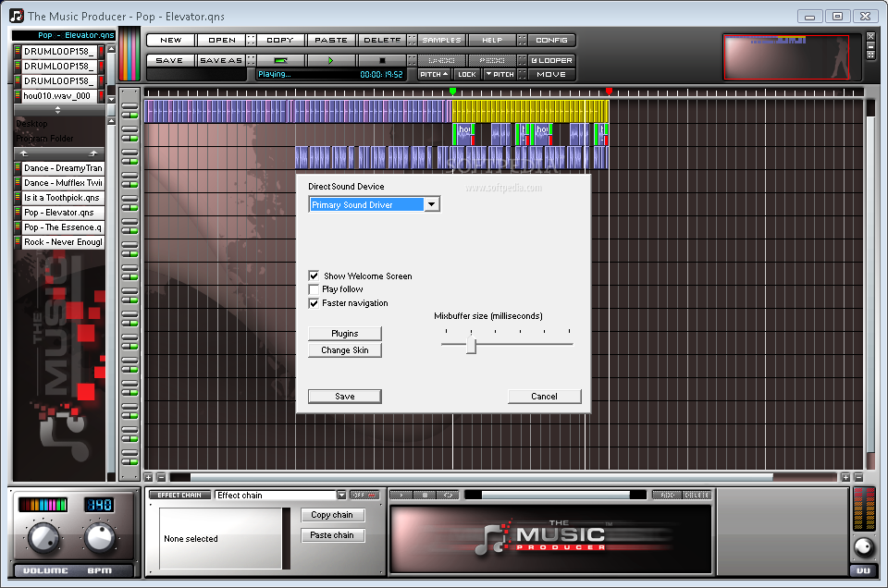This screenshot has height=588, width=888.
Task: Click the Mixbuffer size slider handle
Action: [471, 344]
